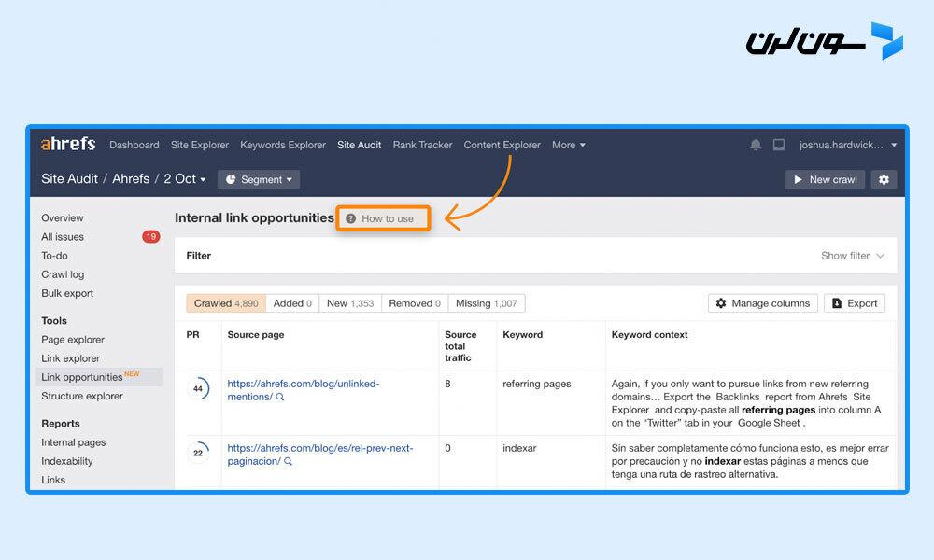Screen dimensions: 934x560
Task: Open Links report in the sidebar
Action: point(53,480)
